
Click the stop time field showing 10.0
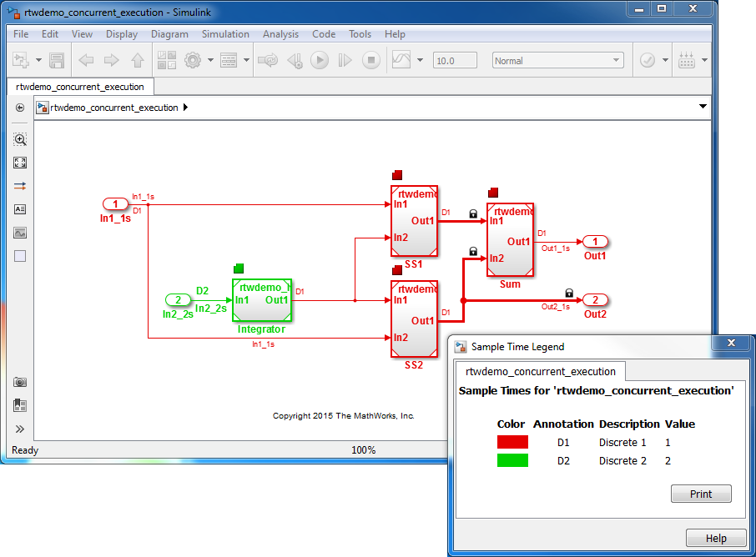(x=455, y=61)
